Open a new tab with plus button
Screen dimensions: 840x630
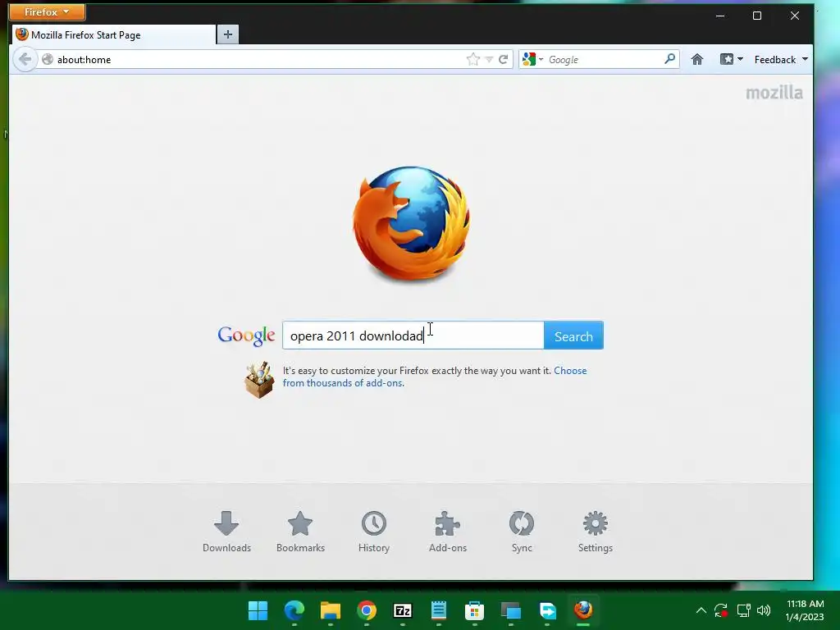228,34
